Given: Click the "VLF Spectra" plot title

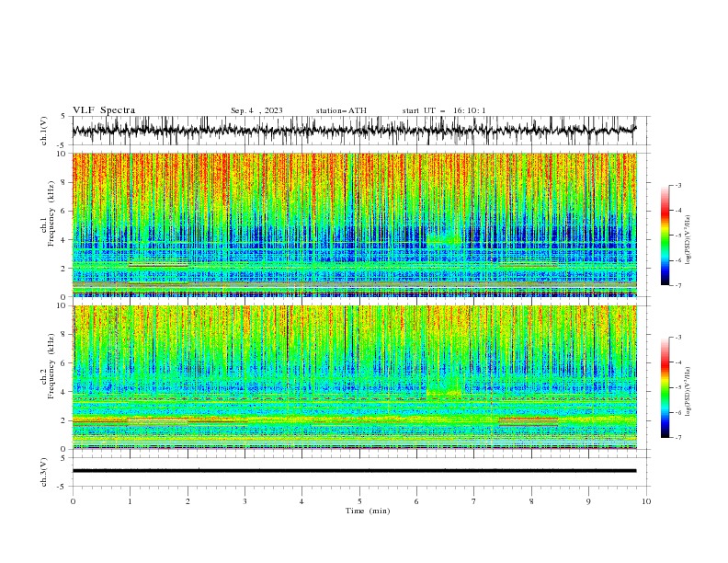Looking at the screenshot, I should pyautogui.click(x=104, y=110).
